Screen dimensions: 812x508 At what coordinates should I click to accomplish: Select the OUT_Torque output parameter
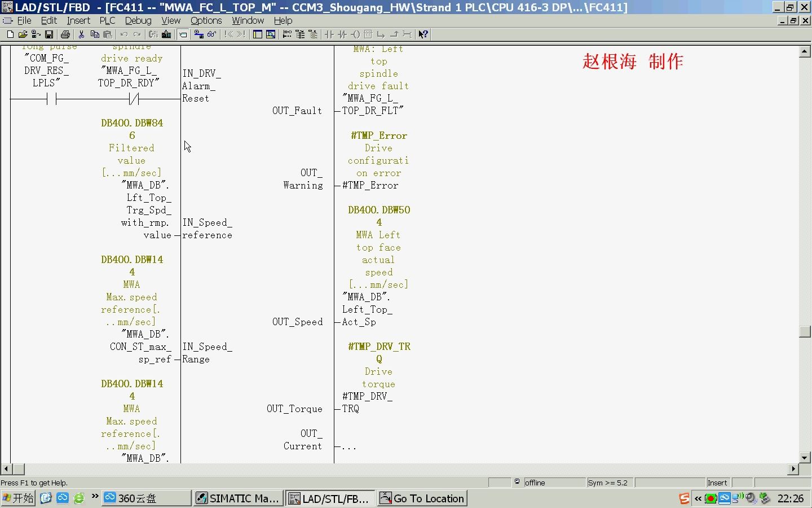click(x=294, y=409)
